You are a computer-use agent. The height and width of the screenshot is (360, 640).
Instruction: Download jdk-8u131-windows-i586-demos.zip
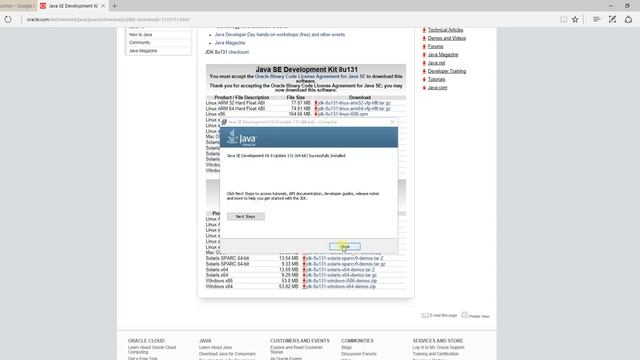tap(342, 281)
